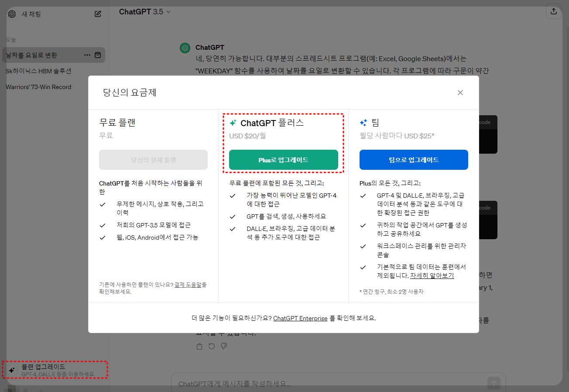The image size is (569, 392).
Task: Click the sparkle icon beside 플랜 업그레이드
Action: [x=12, y=370]
